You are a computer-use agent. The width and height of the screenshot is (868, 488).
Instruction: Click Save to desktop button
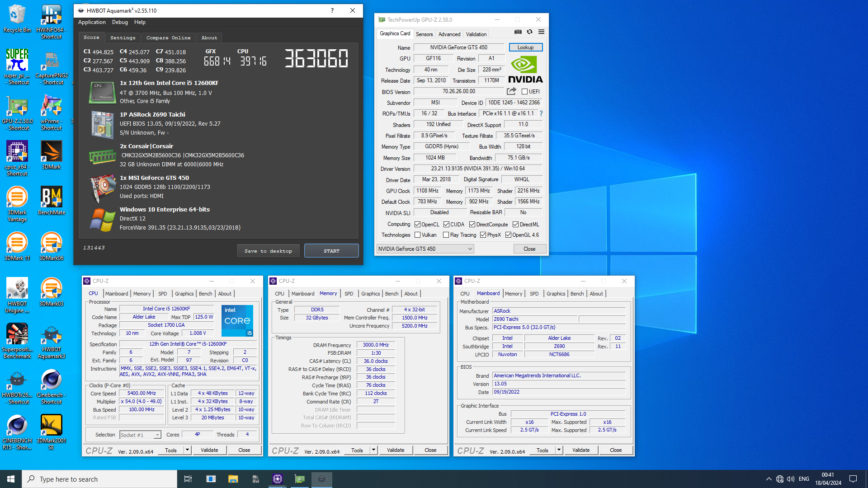tap(268, 251)
